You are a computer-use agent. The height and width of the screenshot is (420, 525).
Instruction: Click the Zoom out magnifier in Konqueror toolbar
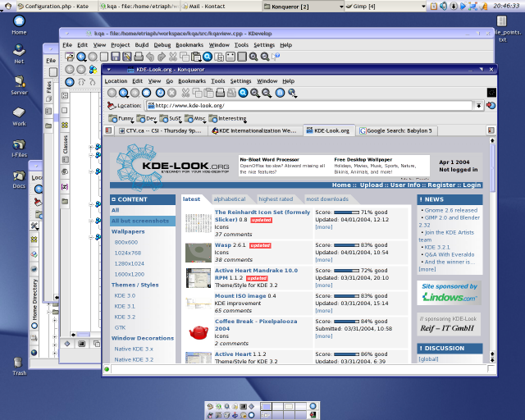(x=267, y=93)
